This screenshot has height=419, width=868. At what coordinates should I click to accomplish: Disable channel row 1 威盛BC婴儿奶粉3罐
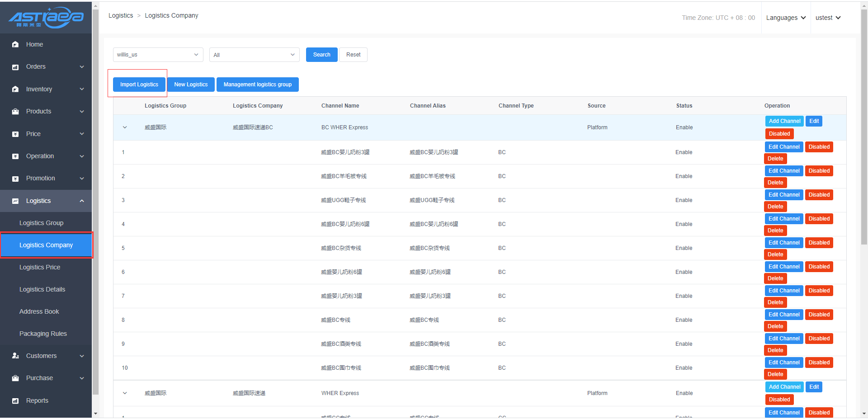pos(819,147)
